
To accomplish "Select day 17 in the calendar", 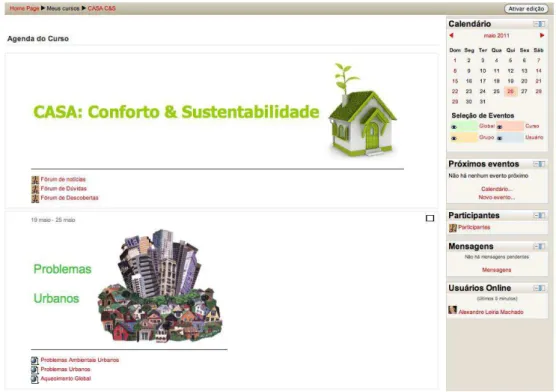I will coord(483,81).
